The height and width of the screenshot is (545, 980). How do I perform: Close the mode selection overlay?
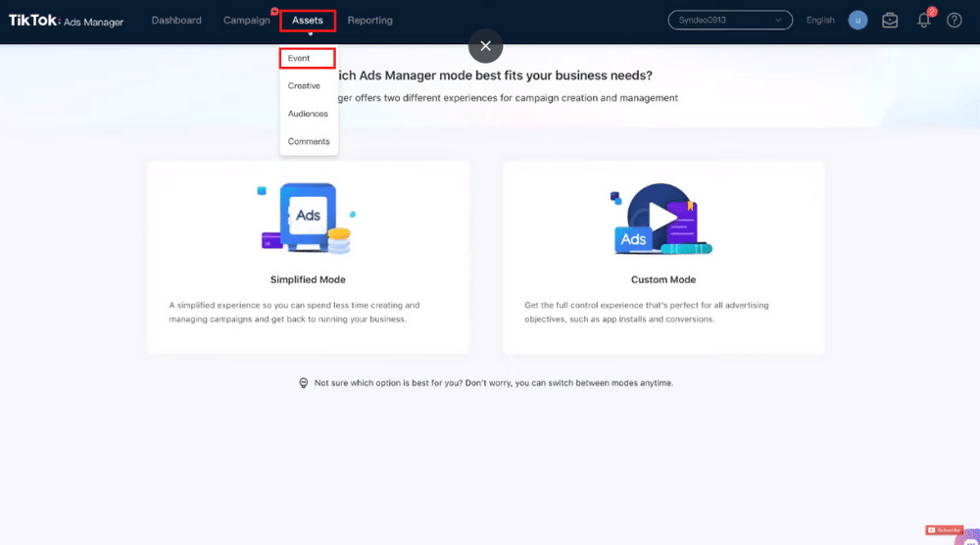486,46
